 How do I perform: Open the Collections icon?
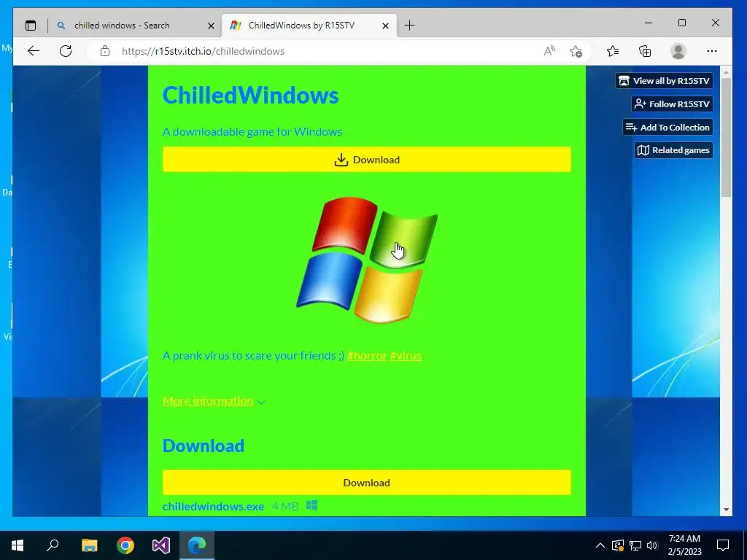645,51
